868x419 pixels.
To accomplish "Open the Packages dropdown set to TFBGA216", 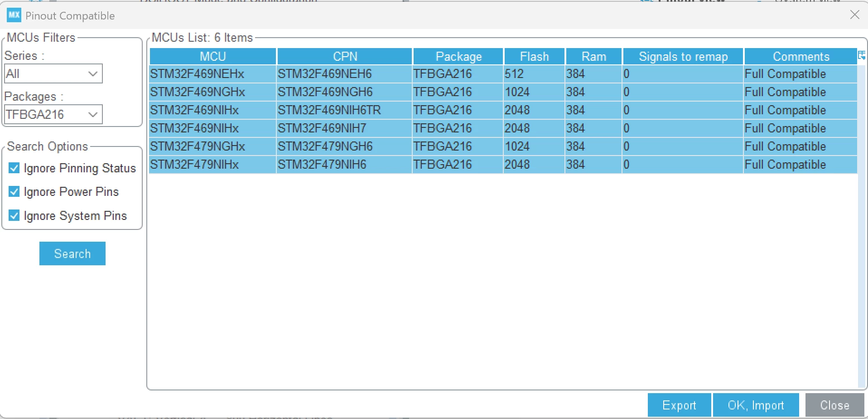I will tap(53, 114).
